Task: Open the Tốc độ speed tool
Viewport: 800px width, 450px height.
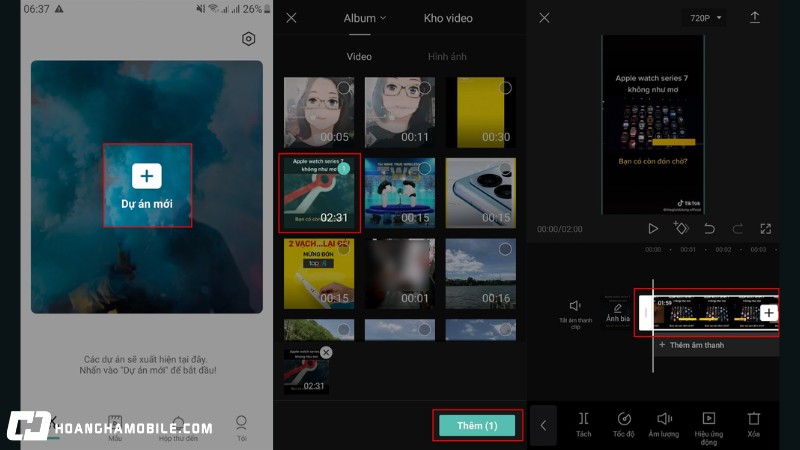Action: (624, 424)
